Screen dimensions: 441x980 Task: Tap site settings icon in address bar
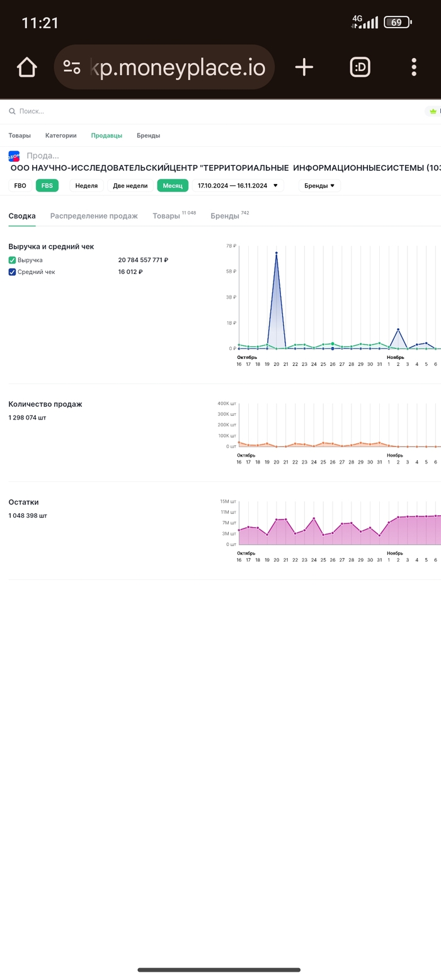72,67
